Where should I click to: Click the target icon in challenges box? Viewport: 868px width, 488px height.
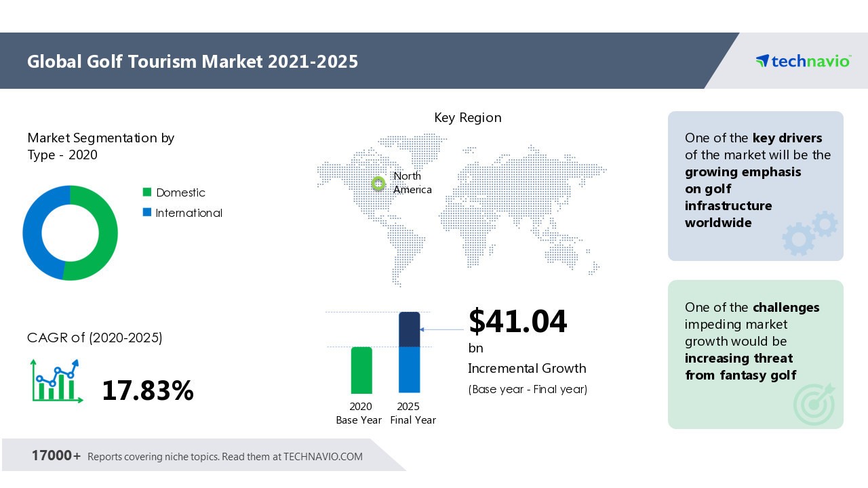(x=814, y=403)
